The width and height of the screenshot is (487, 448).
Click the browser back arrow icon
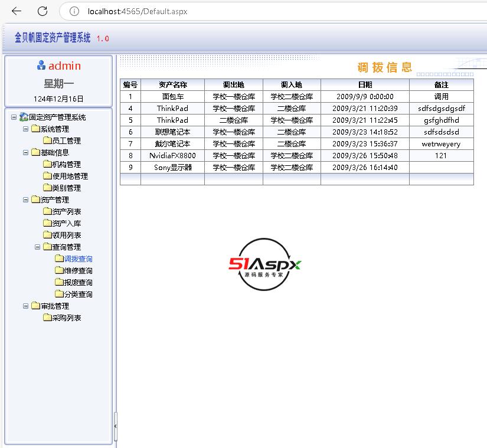(x=17, y=11)
